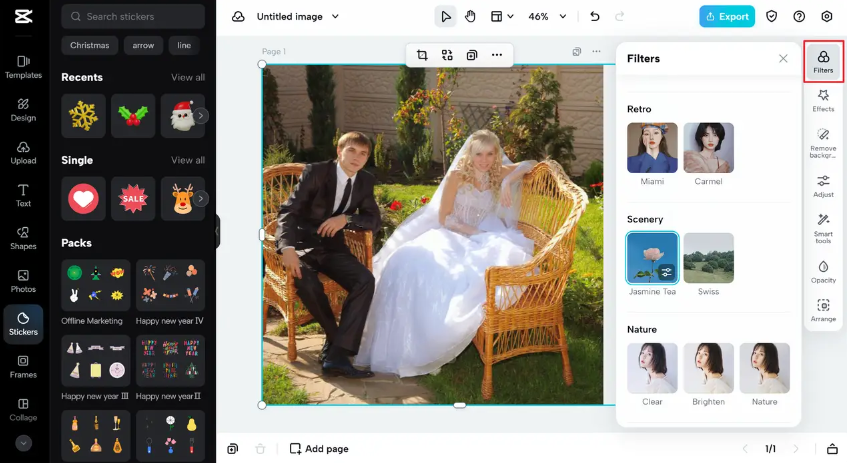Click the CapCut logo icon

pos(23,17)
